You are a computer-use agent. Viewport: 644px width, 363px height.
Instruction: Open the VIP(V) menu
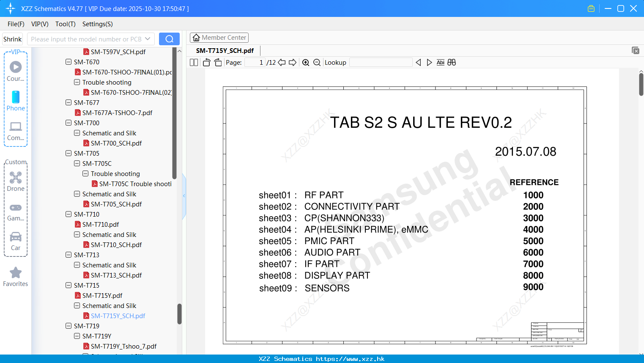coord(40,24)
